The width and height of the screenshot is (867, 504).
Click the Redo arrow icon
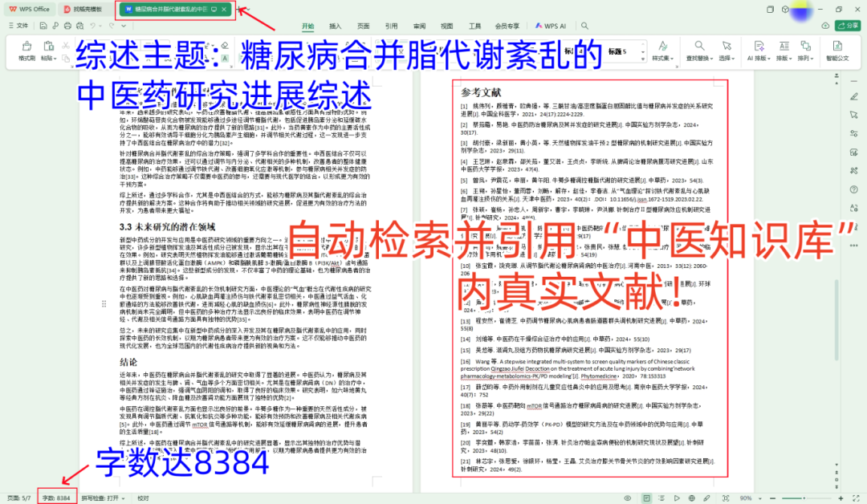(112, 26)
